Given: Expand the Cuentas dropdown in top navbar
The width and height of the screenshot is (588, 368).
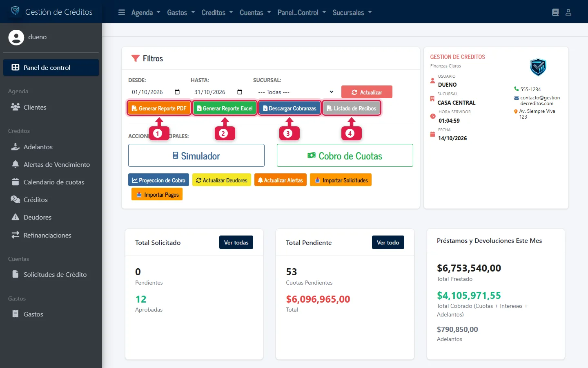Looking at the screenshot, I should [x=255, y=12].
